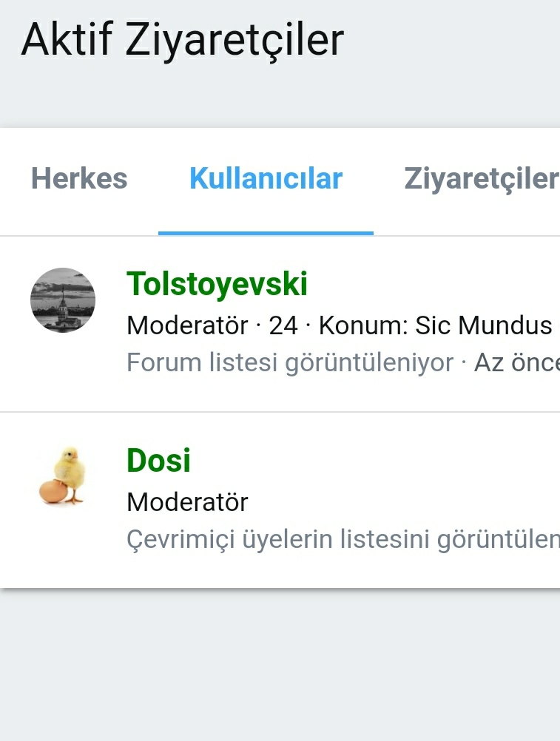Click the "Az önce" timestamp
This screenshot has width=560, height=741.
(x=516, y=362)
